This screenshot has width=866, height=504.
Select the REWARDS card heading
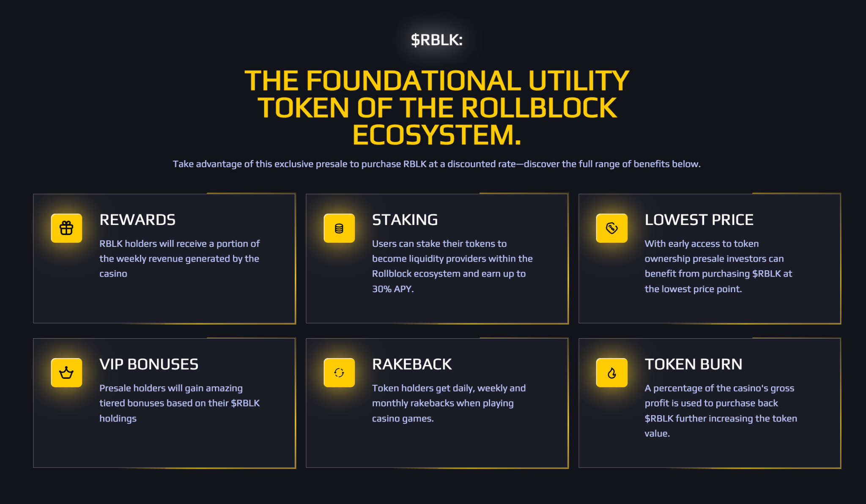[x=137, y=220]
